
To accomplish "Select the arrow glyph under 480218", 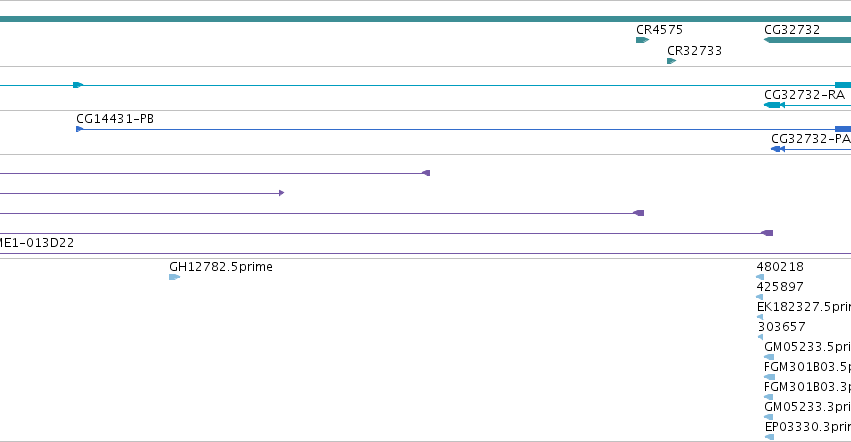I will (760, 277).
